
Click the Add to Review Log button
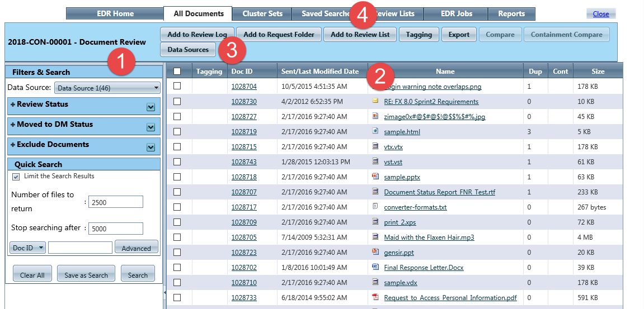coord(197,35)
